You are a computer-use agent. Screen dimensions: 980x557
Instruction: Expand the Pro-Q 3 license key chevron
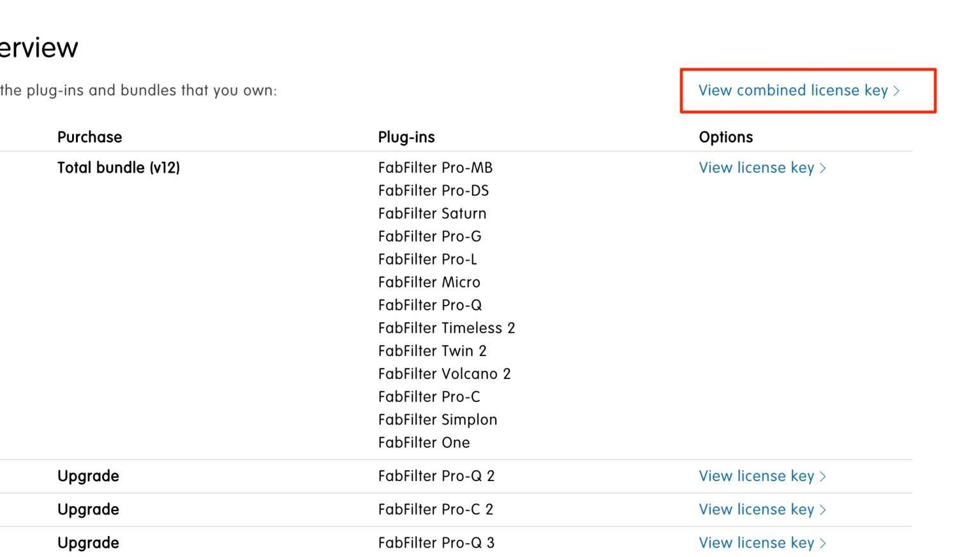[x=822, y=542]
